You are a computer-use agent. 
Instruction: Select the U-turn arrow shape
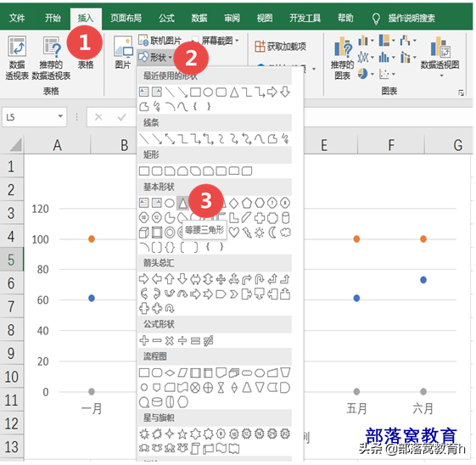pos(260,279)
